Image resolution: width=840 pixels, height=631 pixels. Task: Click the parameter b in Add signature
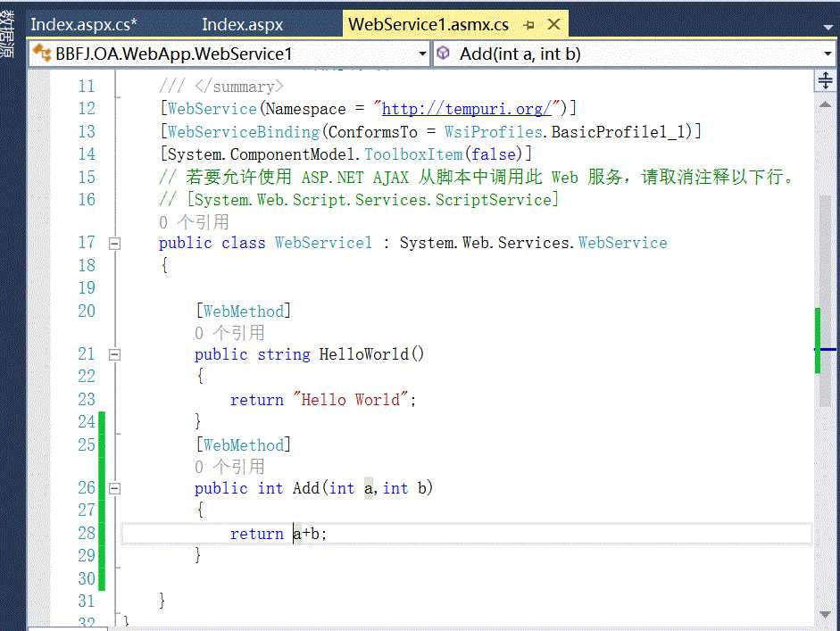422,488
